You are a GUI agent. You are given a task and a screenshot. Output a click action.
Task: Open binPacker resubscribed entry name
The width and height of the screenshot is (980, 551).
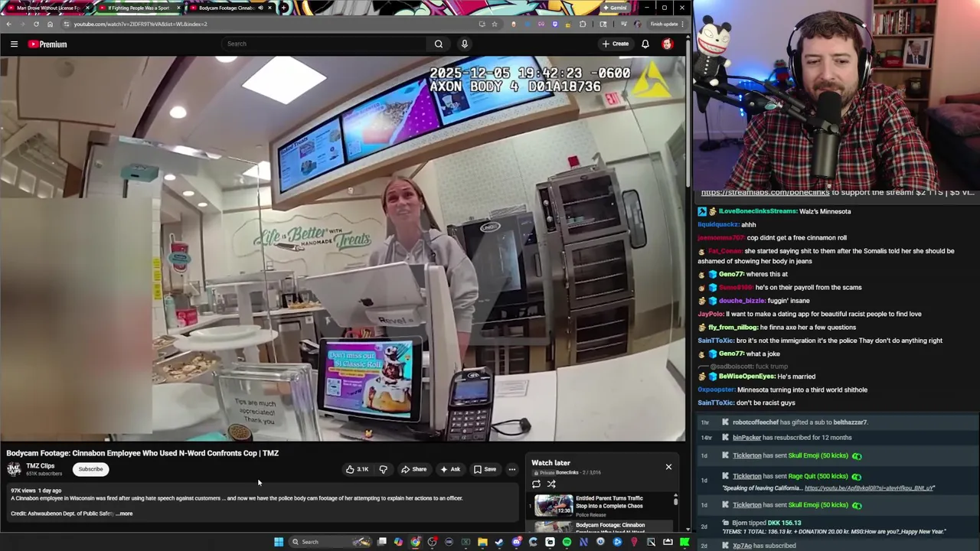pyautogui.click(x=746, y=438)
